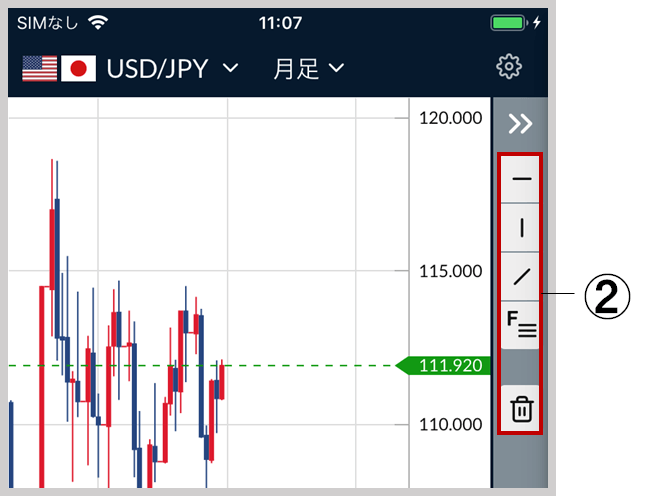
Task: Open chart settings gear icon
Action: click(509, 67)
